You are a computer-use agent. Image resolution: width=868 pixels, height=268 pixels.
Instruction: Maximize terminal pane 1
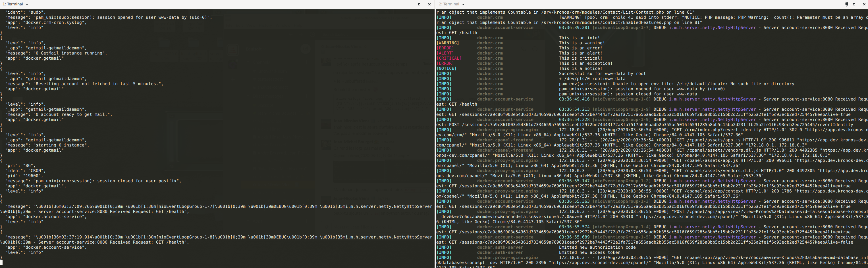[x=419, y=4]
